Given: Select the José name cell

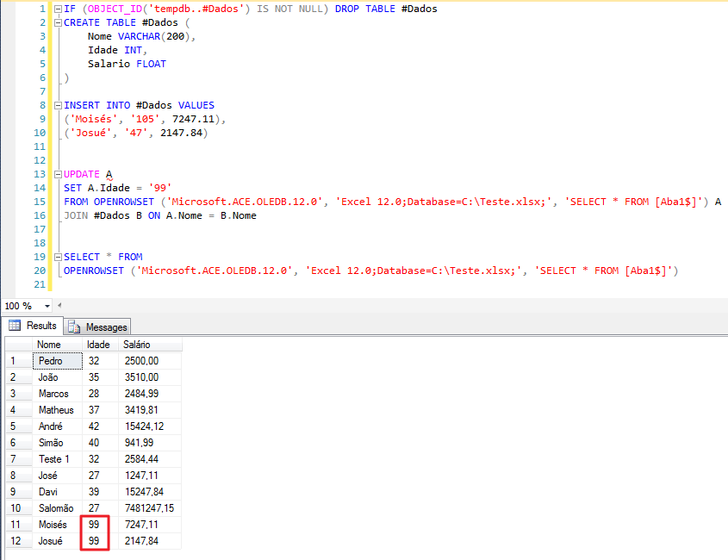Looking at the screenshot, I should point(57,476).
